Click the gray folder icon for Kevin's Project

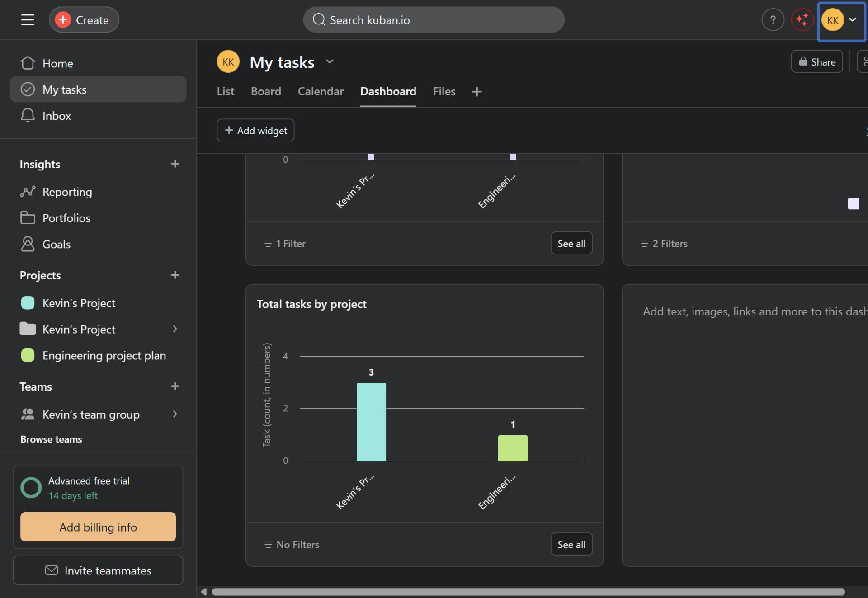click(x=28, y=329)
